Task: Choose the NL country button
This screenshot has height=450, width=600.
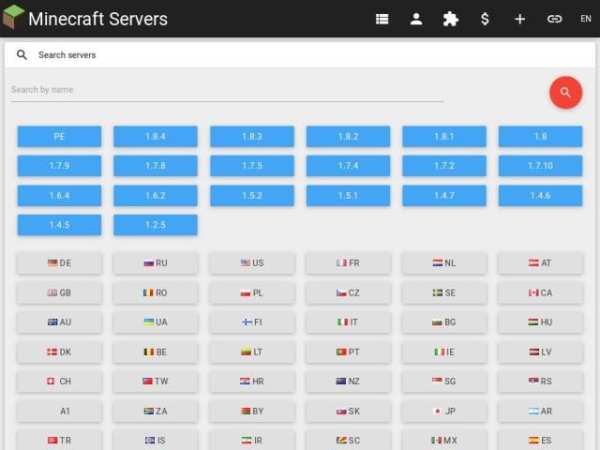Action: 444,263
